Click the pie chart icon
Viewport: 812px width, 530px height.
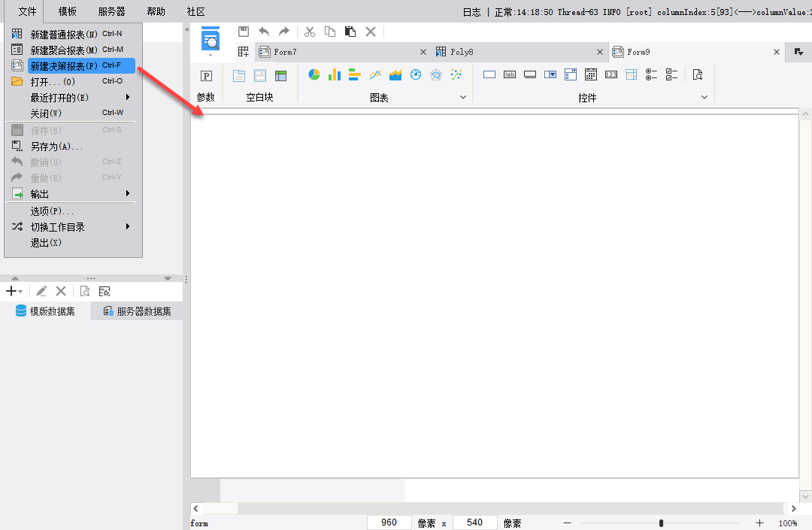(x=314, y=75)
